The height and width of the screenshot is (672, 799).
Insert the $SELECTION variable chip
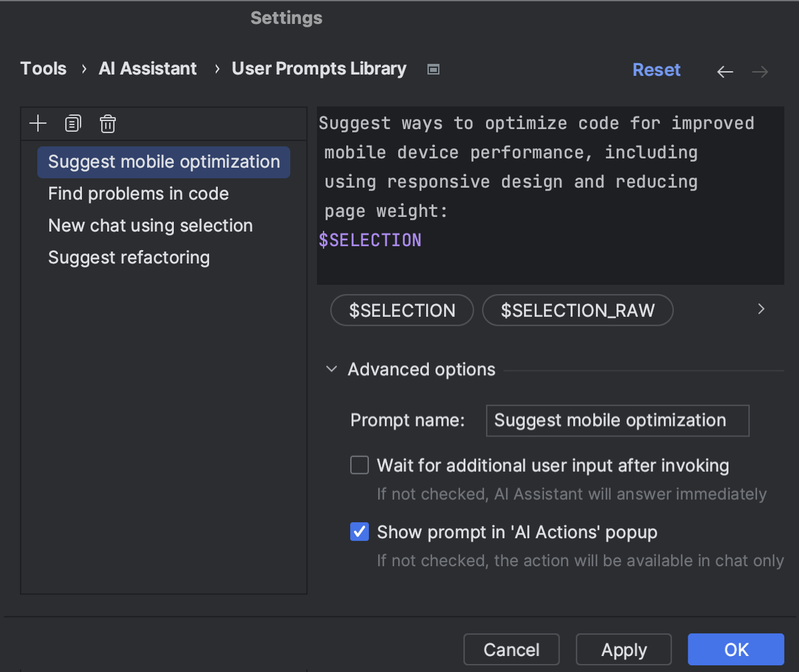402,310
